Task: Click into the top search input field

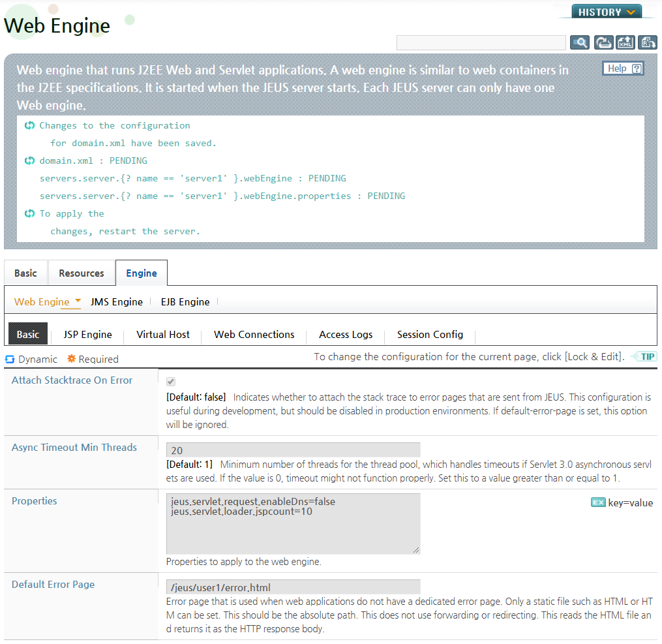Action: pyautogui.click(x=481, y=42)
